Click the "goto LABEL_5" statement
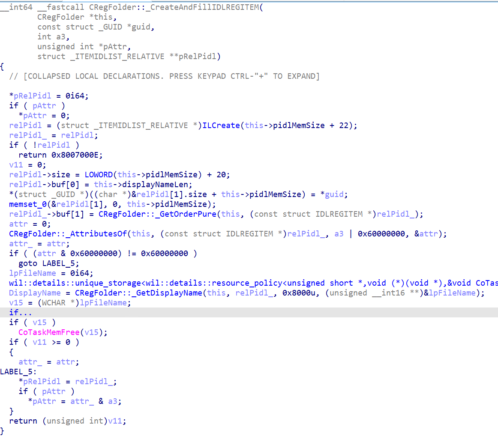This screenshot has width=498, height=448. (49, 263)
